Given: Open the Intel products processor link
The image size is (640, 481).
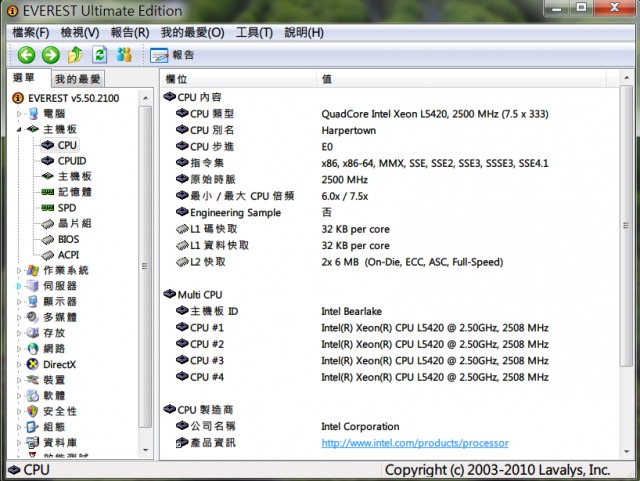Looking at the screenshot, I should pyautogui.click(x=415, y=443).
